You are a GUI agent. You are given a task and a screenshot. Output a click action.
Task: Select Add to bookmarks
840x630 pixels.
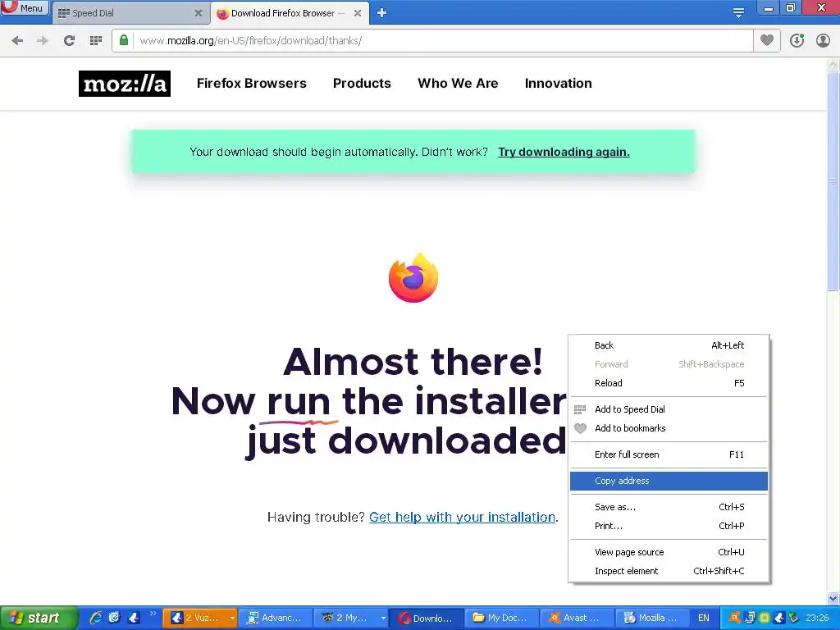click(669, 428)
